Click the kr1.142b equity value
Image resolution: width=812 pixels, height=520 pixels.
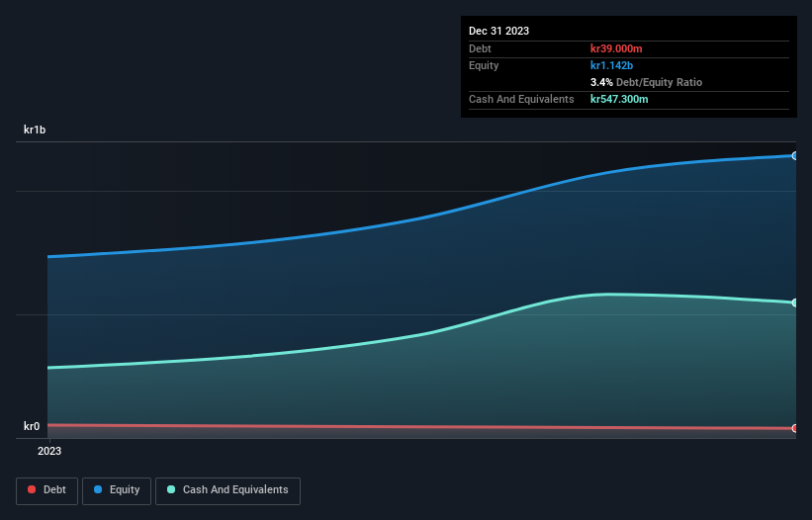point(611,65)
